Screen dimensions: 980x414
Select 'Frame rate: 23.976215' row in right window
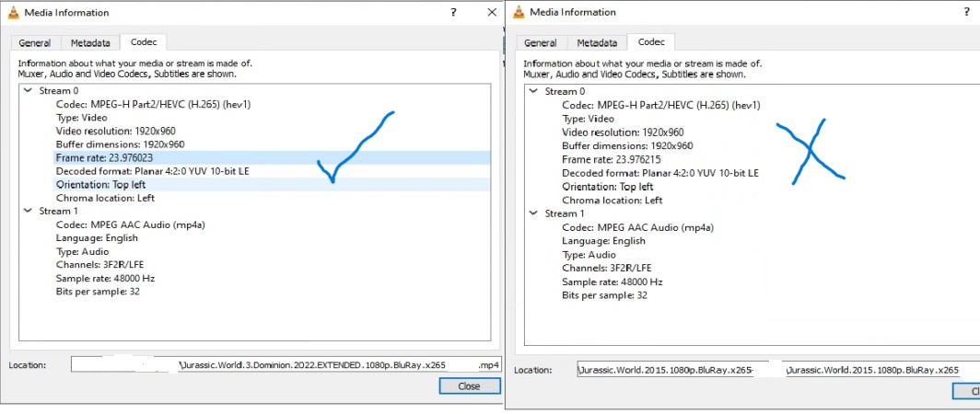coord(612,159)
